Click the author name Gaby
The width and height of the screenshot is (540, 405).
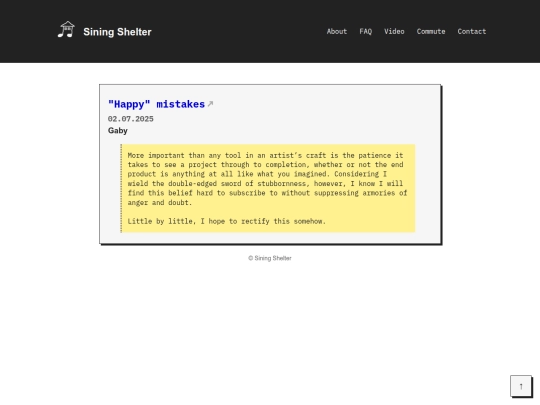[118, 131]
